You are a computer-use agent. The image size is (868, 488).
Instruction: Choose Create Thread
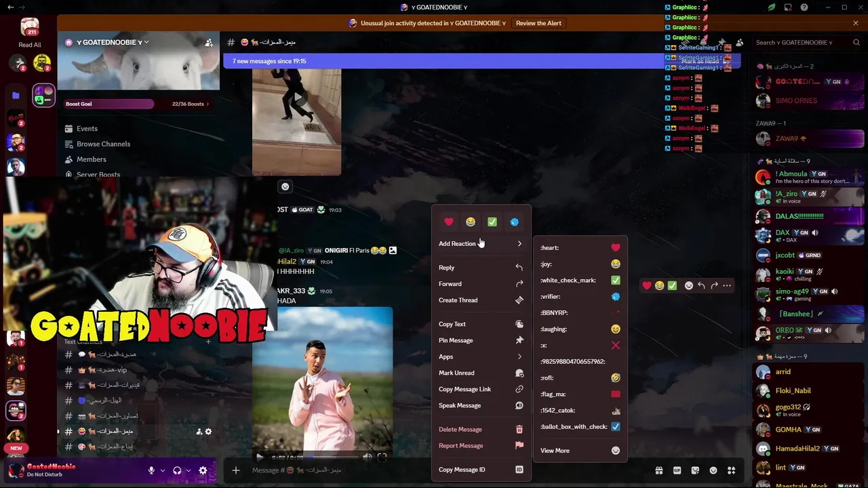click(481, 300)
